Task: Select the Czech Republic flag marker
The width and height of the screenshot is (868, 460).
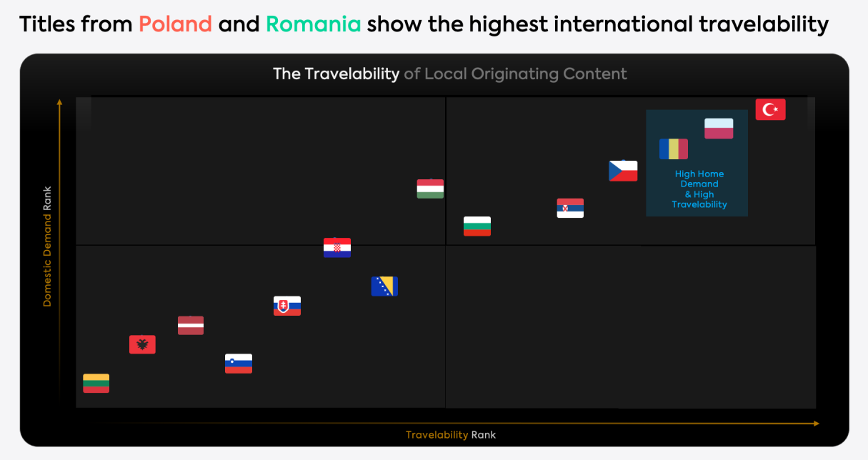Action: (622, 171)
